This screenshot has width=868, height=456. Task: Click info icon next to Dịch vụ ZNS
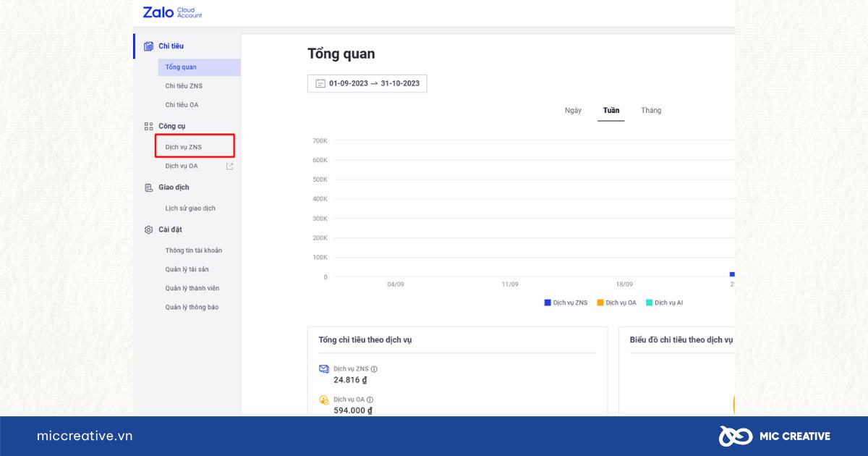click(374, 369)
